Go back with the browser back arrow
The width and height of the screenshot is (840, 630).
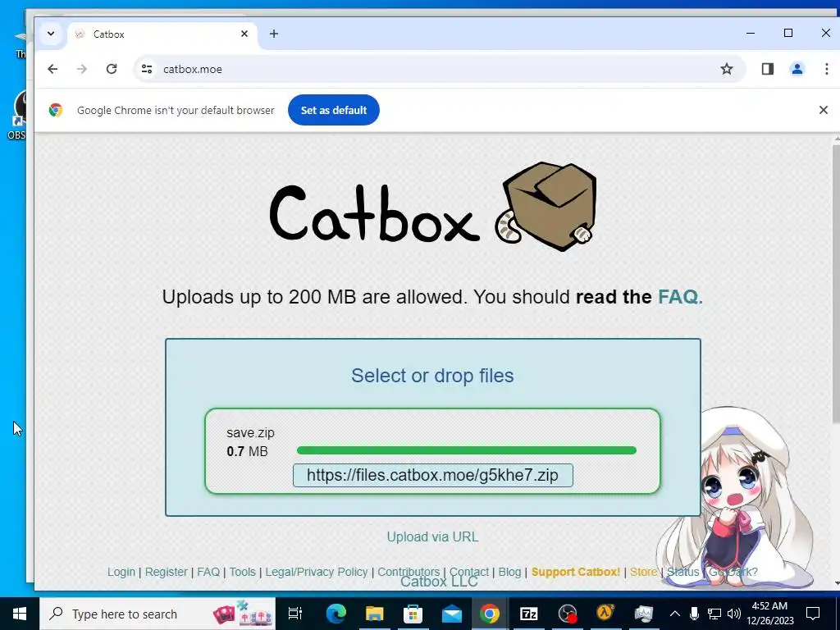point(52,69)
